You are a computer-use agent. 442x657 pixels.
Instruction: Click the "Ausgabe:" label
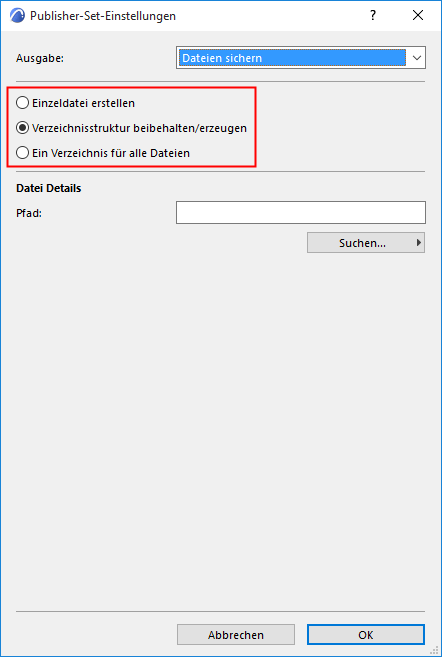click(40, 58)
